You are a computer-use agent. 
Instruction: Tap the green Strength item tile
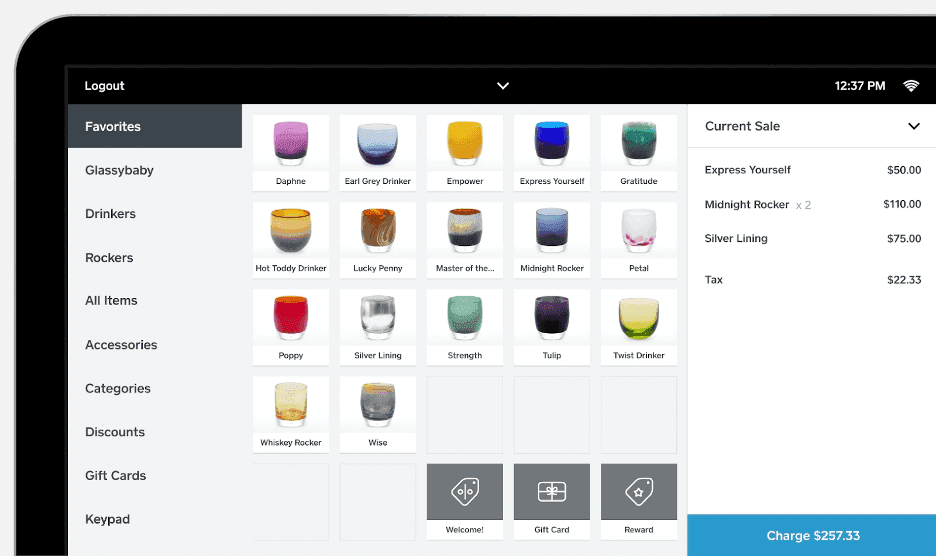[465, 327]
